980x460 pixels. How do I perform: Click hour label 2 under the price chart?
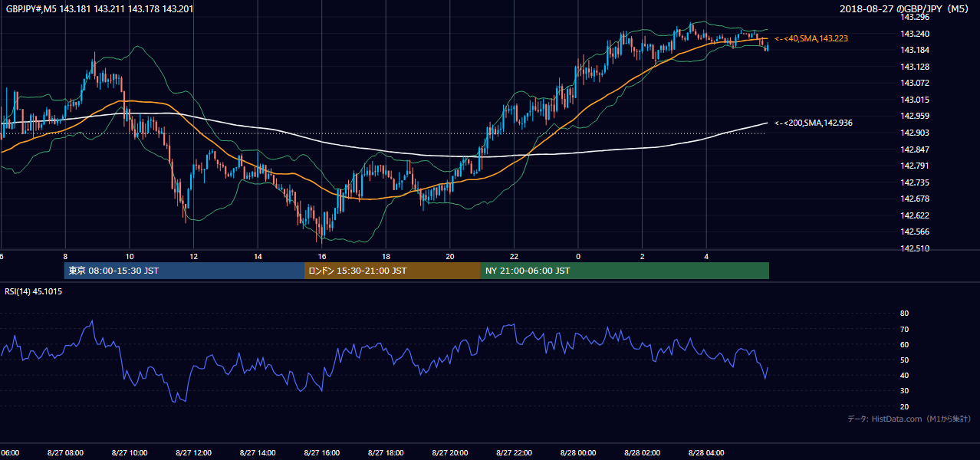(642, 257)
